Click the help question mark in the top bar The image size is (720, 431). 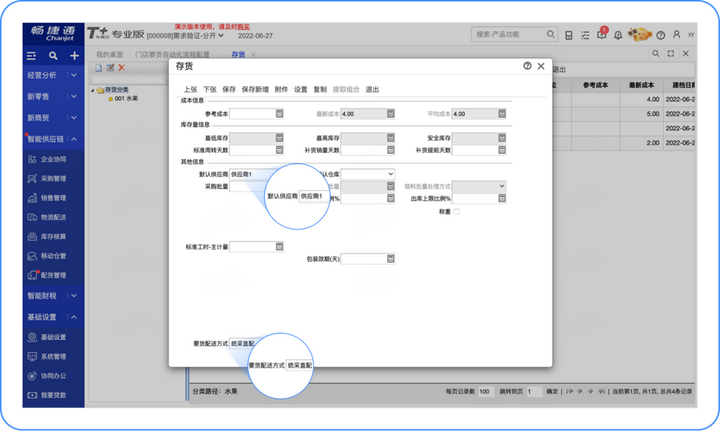click(661, 35)
